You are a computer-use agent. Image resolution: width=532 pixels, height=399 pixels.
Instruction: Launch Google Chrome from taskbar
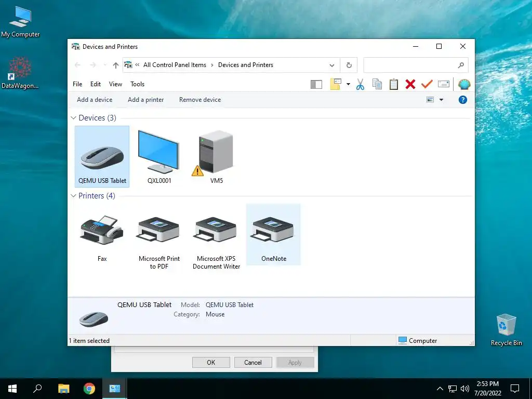(x=89, y=389)
